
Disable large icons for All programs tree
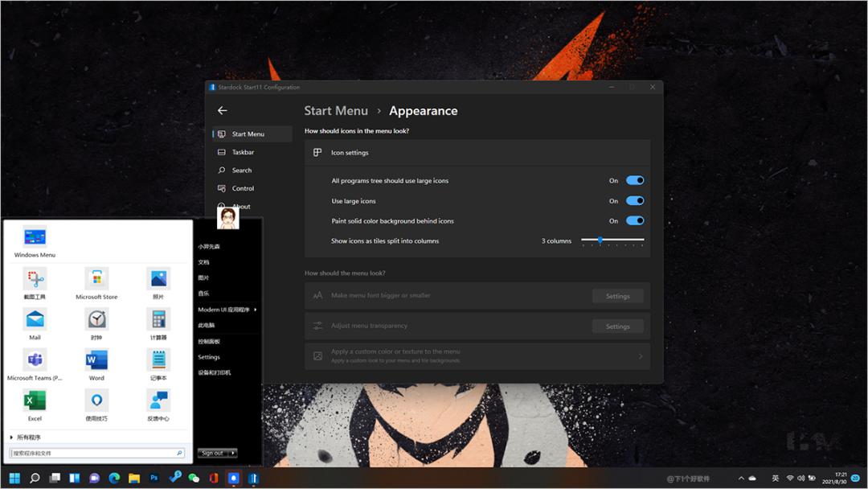pyautogui.click(x=635, y=181)
